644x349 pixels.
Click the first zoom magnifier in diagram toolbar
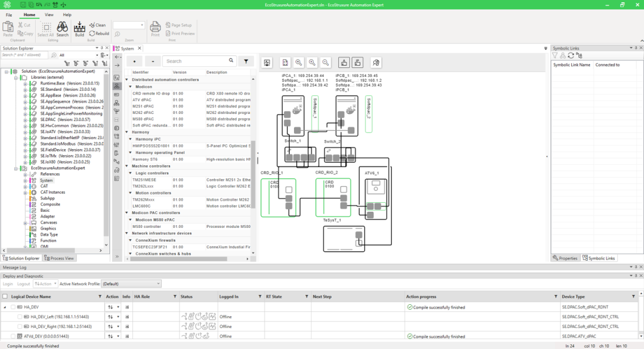pos(299,63)
